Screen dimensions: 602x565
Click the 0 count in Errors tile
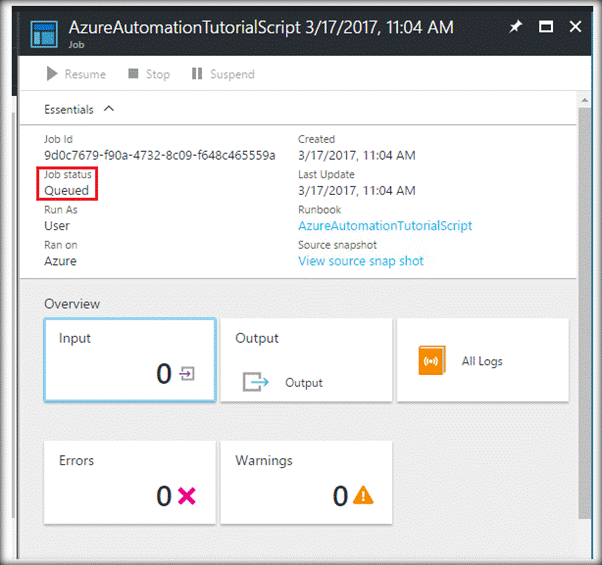[x=164, y=496]
